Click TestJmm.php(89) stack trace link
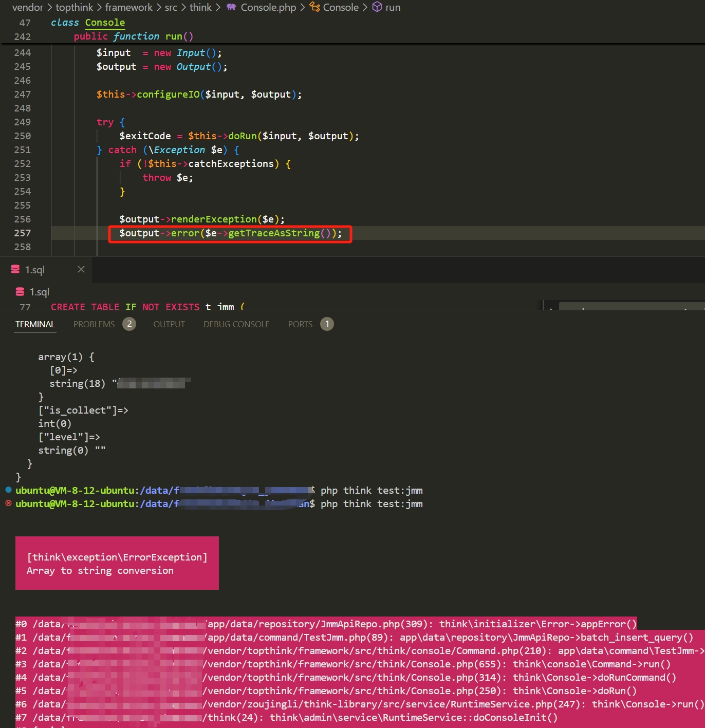Image resolution: width=705 pixels, height=728 pixels. coord(298,637)
